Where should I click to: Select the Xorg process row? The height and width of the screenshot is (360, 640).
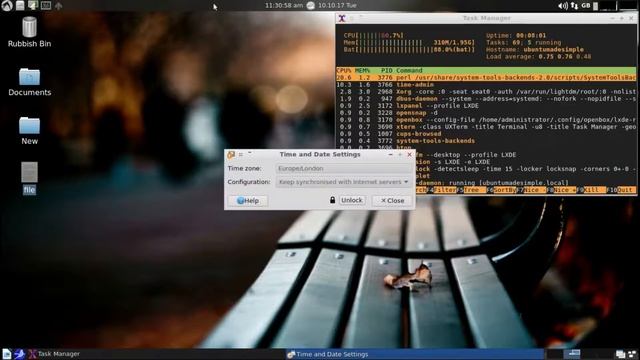point(486,92)
